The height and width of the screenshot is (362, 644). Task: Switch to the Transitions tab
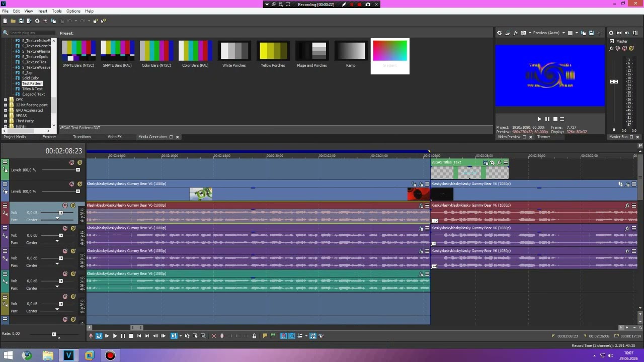point(82,137)
